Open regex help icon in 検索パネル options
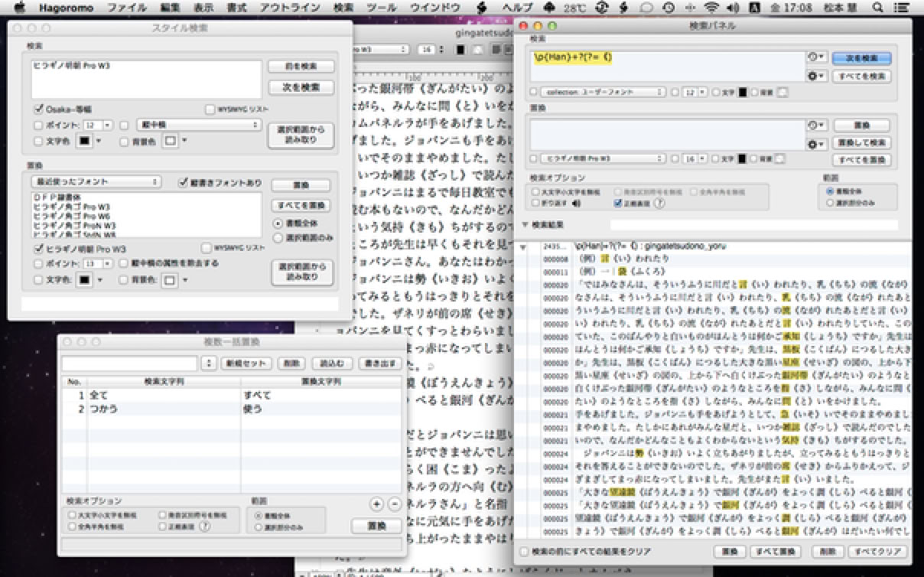The image size is (924, 577). click(x=659, y=204)
